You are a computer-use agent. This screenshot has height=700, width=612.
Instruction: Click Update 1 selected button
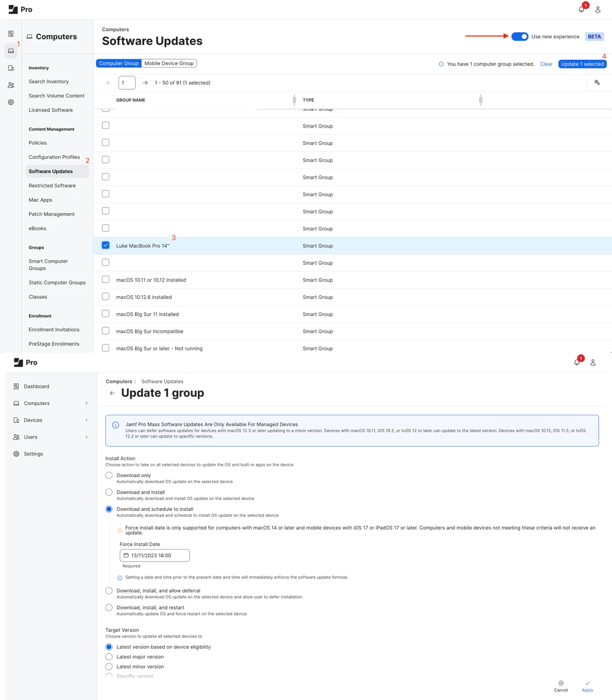(582, 64)
